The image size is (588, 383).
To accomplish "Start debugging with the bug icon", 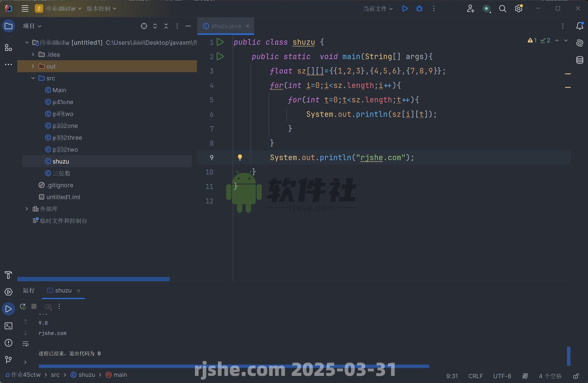I will (x=419, y=8).
